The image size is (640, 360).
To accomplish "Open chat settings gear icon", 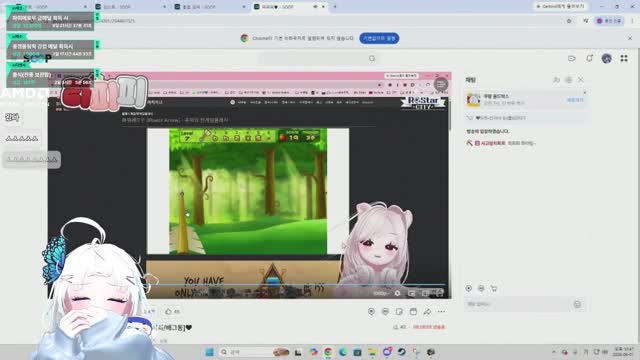I will [569, 80].
